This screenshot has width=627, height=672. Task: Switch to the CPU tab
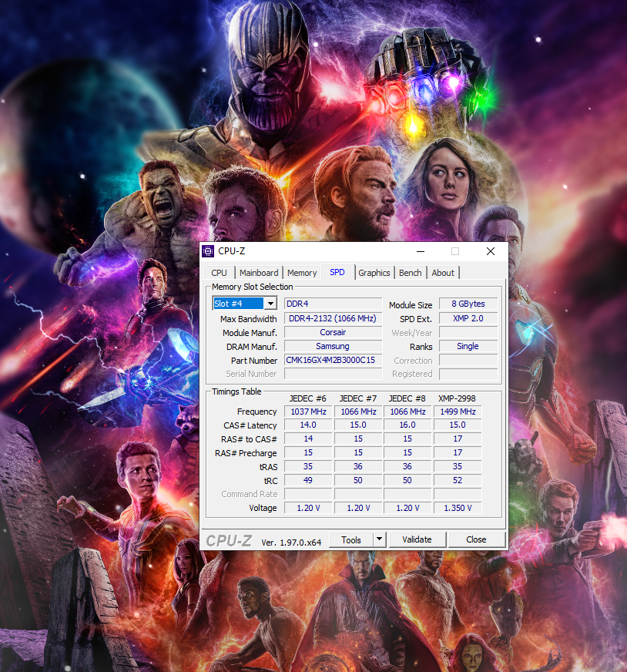(219, 273)
